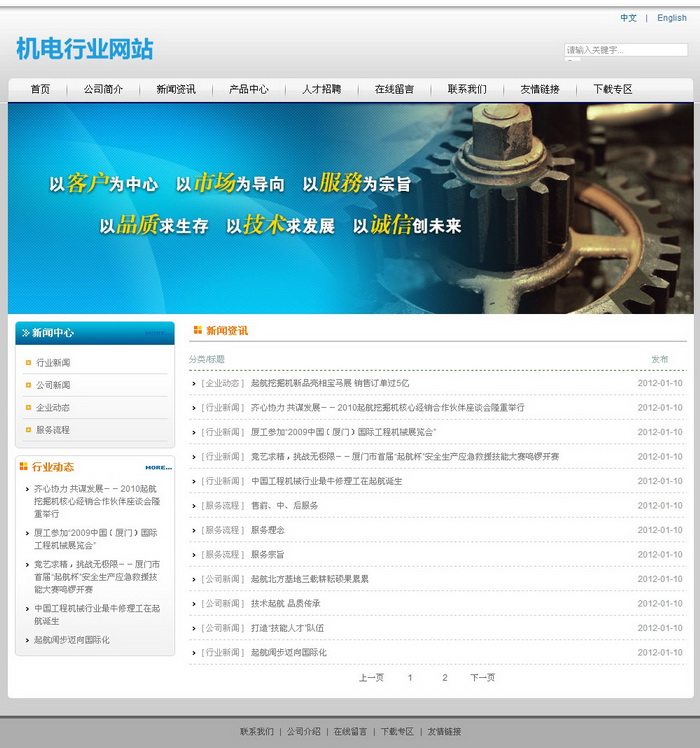Image resolution: width=700 pixels, height=748 pixels.
Task: Open MORE link in 行业动态 panel
Action: pos(158,467)
